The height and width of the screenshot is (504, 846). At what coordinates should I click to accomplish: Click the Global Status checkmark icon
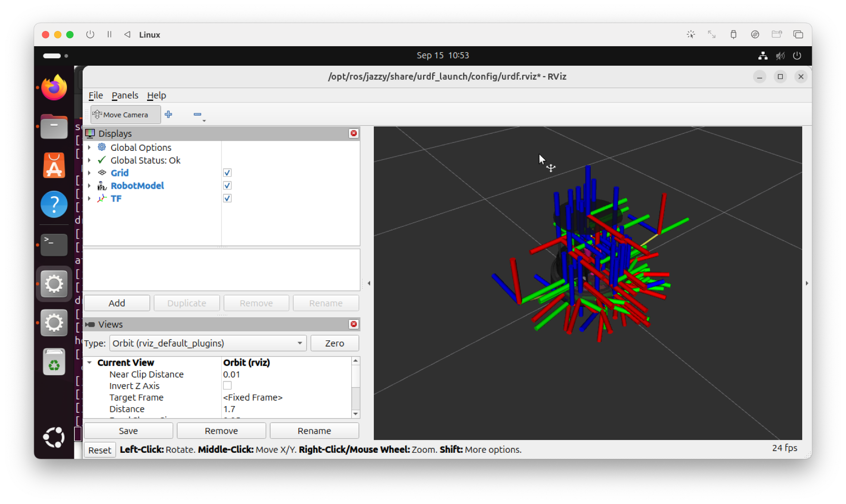pyautogui.click(x=102, y=160)
